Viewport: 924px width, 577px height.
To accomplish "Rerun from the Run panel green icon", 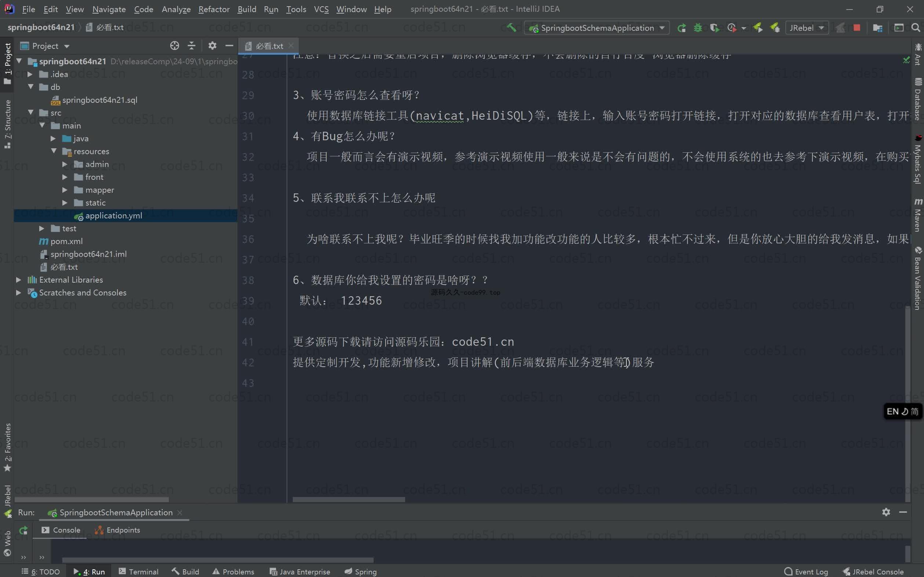I will 23,530.
